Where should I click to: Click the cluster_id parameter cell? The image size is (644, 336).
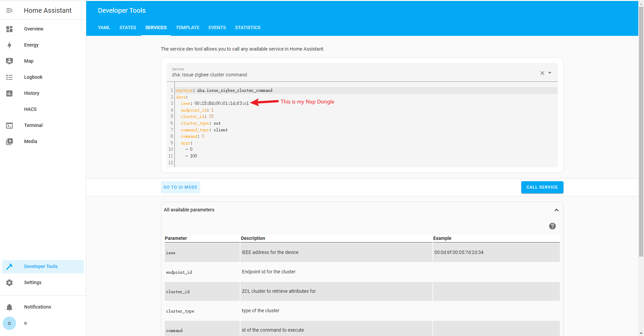coord(202,291)
